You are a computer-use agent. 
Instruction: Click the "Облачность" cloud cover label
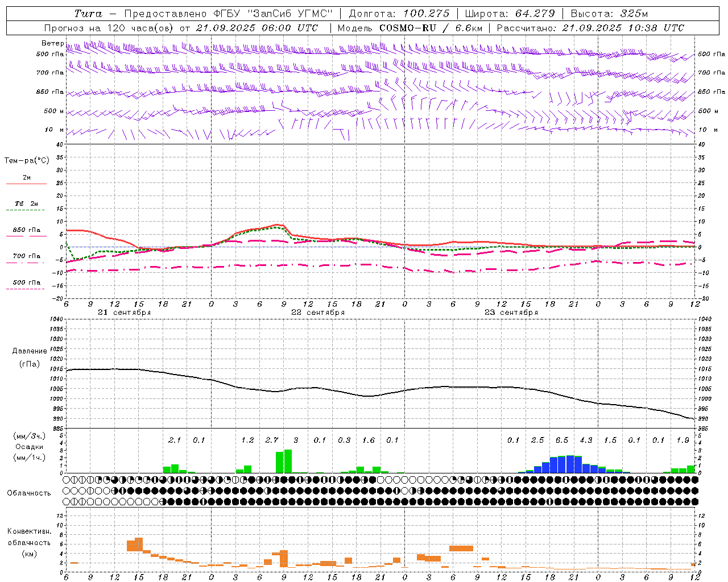point(29,493)
